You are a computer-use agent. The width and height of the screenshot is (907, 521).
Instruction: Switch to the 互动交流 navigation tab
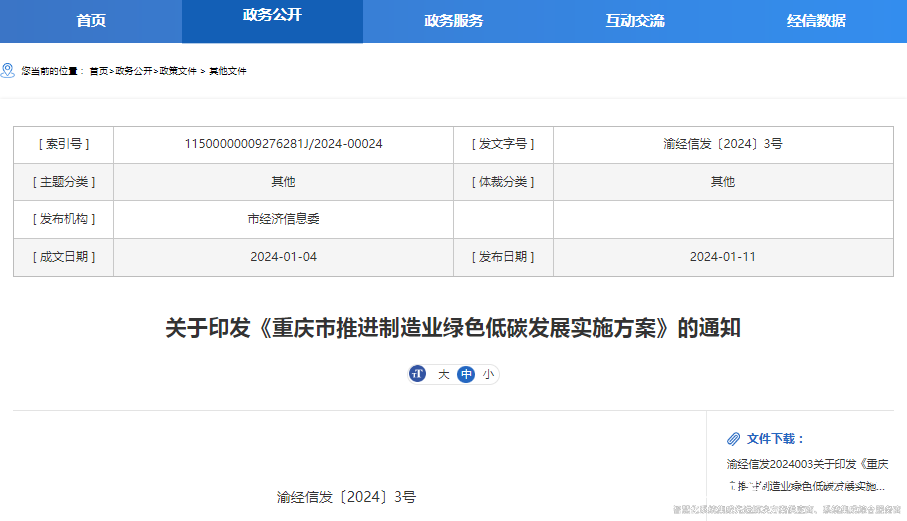point(634,21)
